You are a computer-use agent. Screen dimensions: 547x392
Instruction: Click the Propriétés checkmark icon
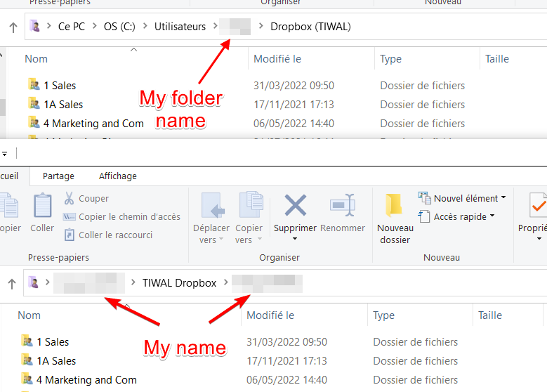(538, 206)
